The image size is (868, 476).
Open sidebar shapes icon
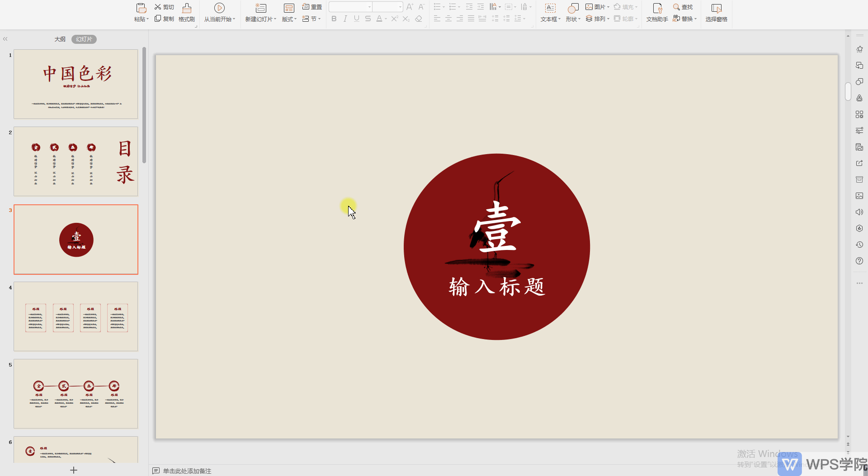pos(859,82)
